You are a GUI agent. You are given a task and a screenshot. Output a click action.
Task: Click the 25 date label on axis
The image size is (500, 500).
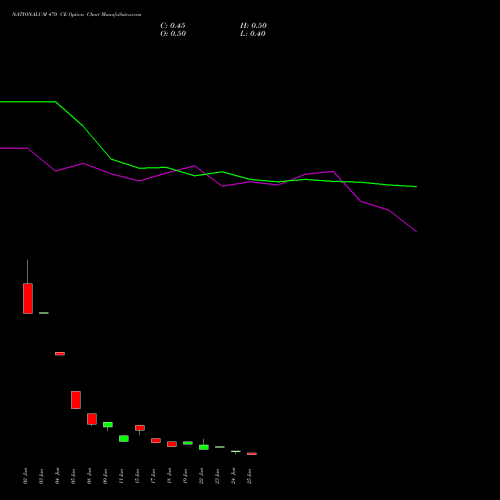[x=249, y=476]
